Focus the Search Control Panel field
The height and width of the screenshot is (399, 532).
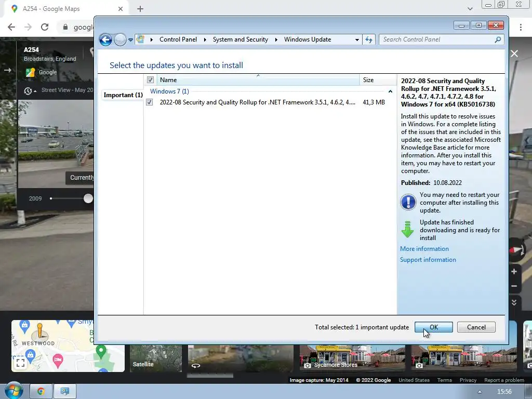(441, 39)
